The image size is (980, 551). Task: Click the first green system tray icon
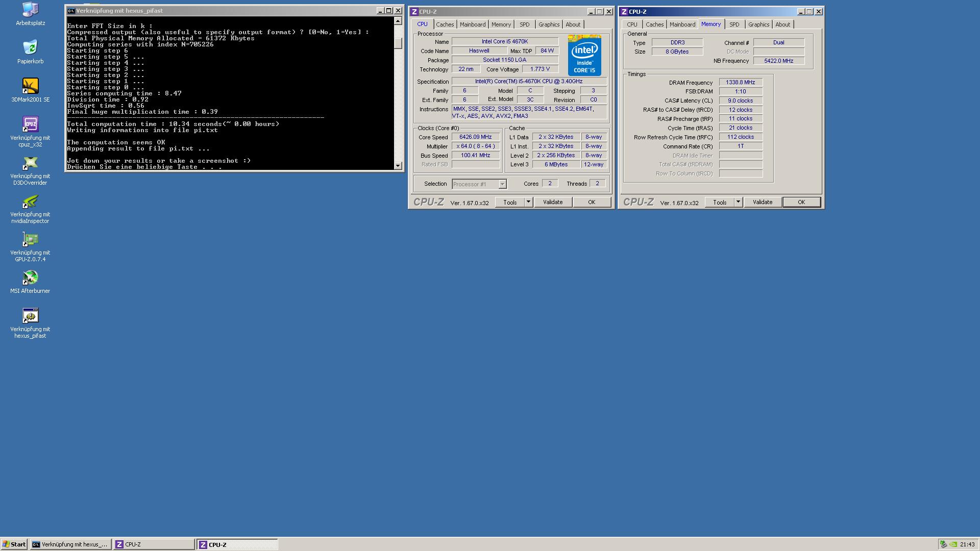pyautogui.click(x=944, y=544)
